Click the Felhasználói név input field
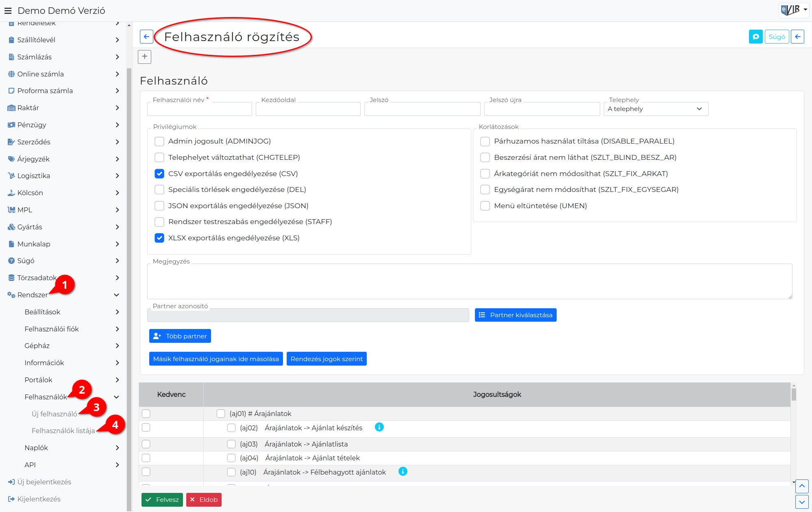Viewport: 812px width, 512px height. [x=200, y=109]
